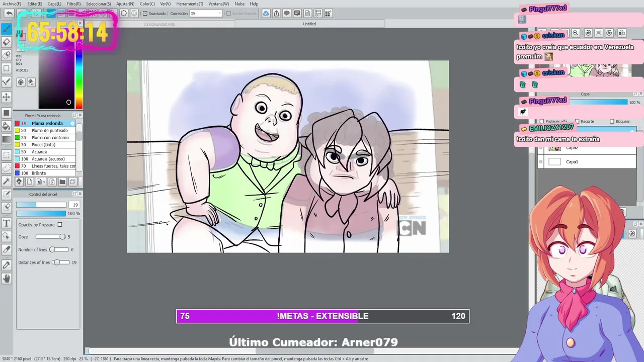Open the Nube menu

pos(239,4)
